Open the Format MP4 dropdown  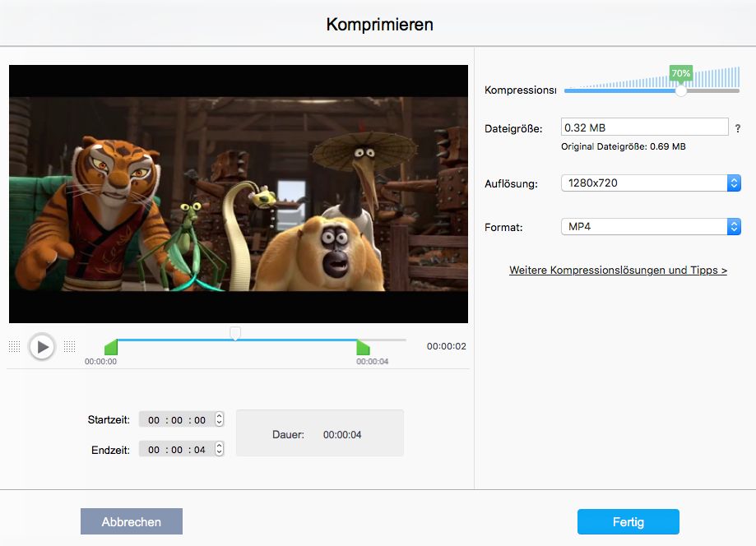651,226
